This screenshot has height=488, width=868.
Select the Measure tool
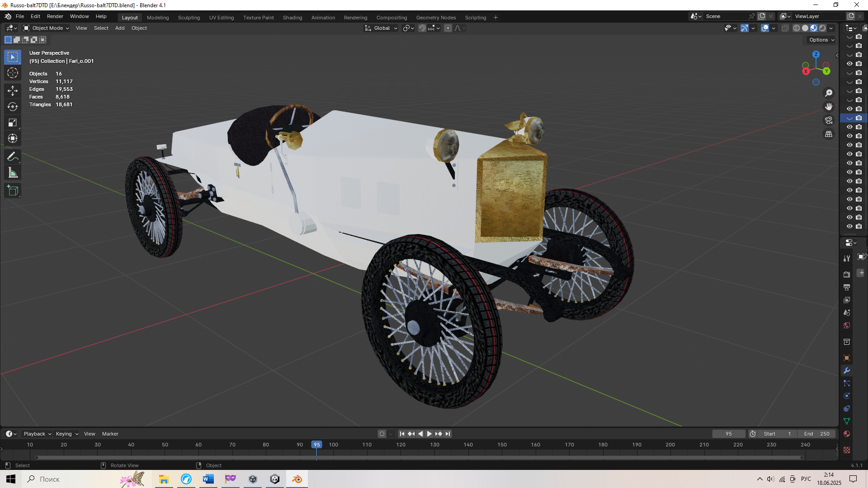(13, 173)
